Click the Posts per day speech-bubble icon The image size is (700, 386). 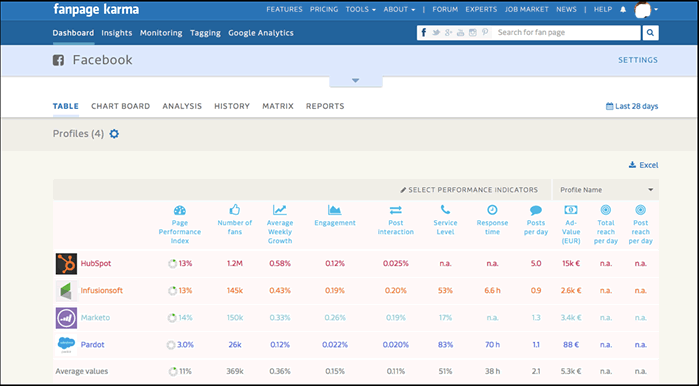(536, 210)
